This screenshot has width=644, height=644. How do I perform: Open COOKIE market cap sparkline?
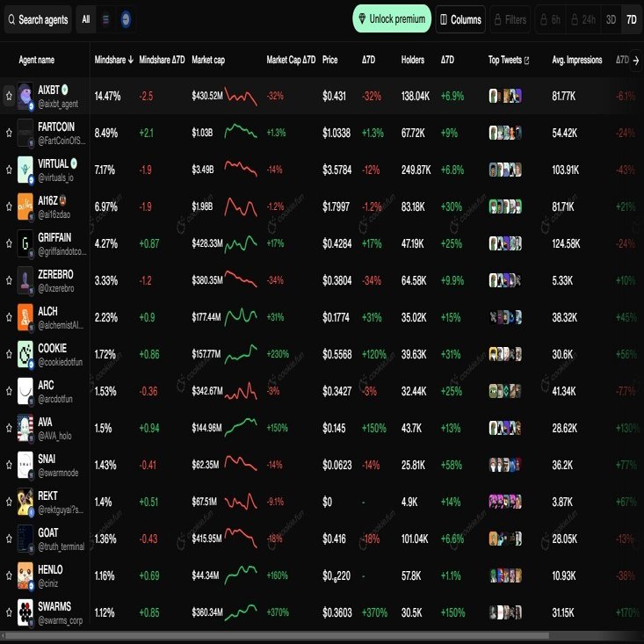241,353
